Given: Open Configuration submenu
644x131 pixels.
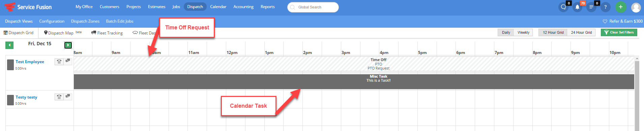Looking at the screenshot, I should tap(52, 21).
